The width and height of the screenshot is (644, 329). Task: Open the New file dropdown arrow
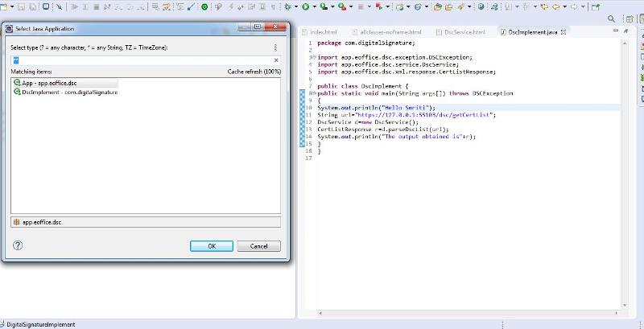pos(12,6)
